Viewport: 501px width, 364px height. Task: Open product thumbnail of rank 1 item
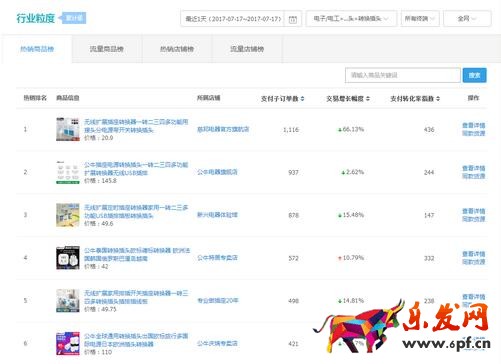[x=68, y=129]
